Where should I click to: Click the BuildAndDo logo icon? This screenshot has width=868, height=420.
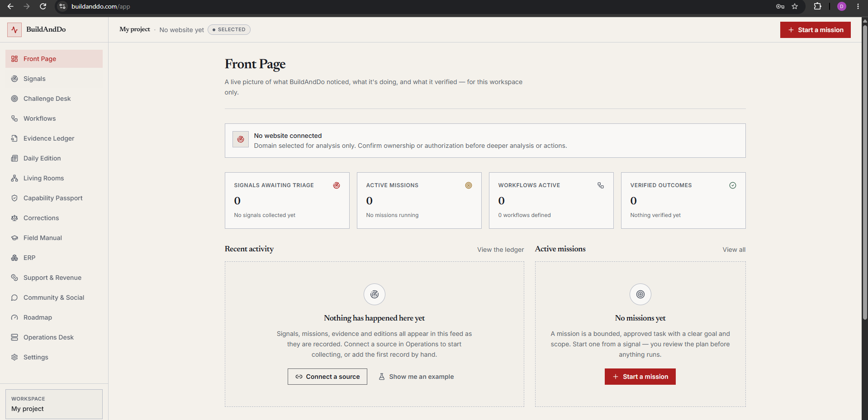(14, 30)
